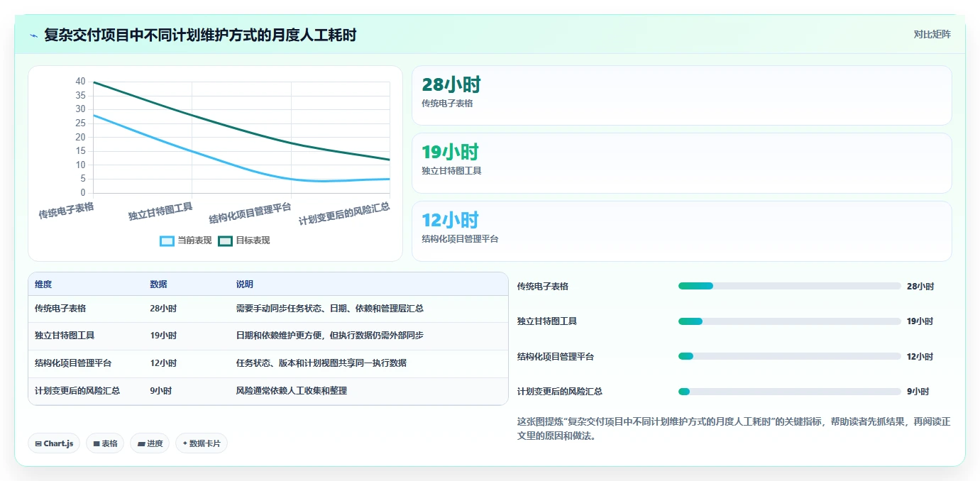
Task: Click the 表格 tag chip
Action: coord(105,443)
